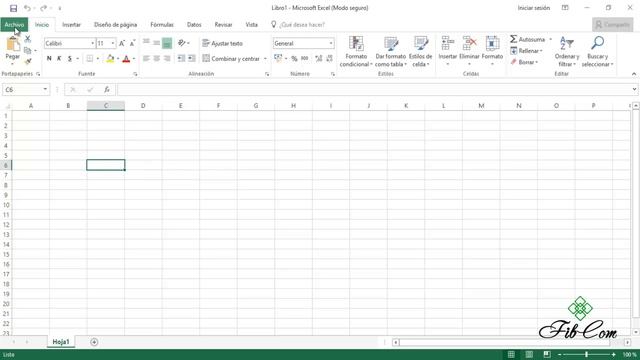Toggle underline S formatting

[x=70, y=59]
